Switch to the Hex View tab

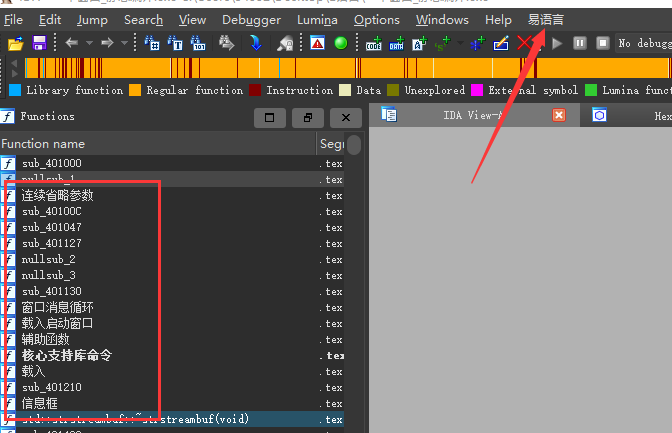[627, 115]
